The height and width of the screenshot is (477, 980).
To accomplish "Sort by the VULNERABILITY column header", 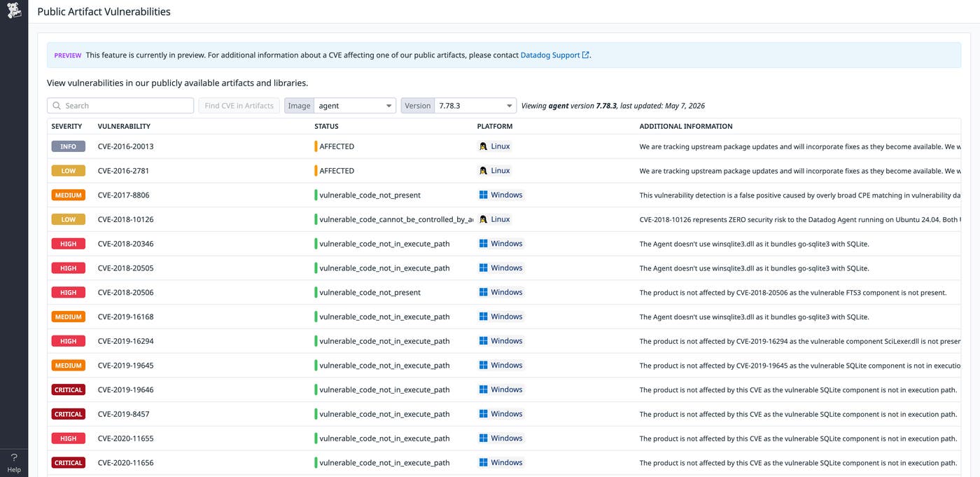I will tap(124, 127).
